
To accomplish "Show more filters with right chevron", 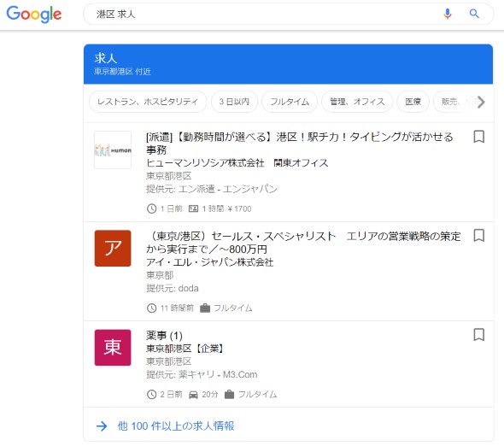I will [481, 102].
